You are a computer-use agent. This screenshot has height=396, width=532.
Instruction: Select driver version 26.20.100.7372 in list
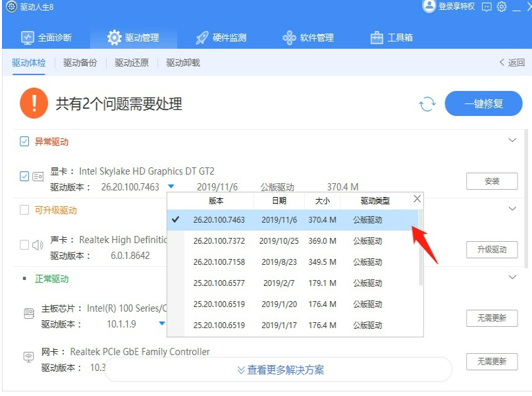pyautogui.click(x=219, y=241)
